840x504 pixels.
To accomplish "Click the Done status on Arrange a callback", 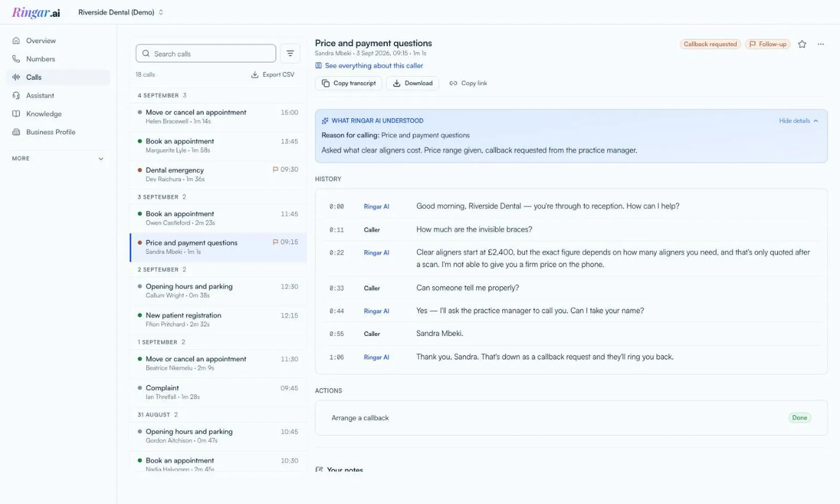I will pyautogui.click(x=800, y=418).
